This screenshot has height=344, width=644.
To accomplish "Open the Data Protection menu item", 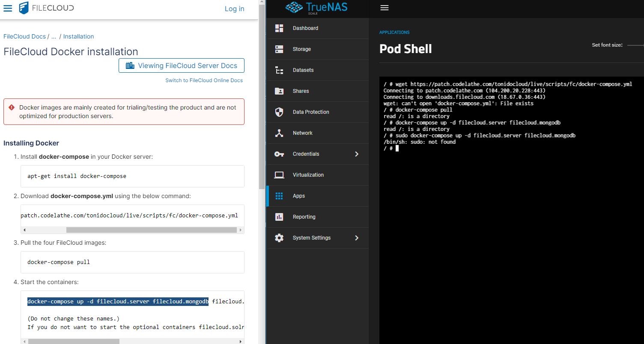I will [x=317, y=112].
